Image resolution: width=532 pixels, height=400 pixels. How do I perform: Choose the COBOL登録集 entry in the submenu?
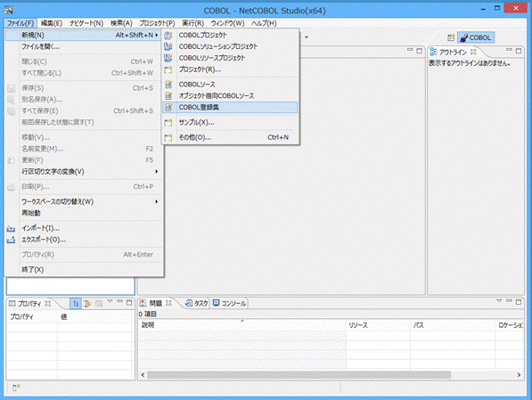[231, 108]
